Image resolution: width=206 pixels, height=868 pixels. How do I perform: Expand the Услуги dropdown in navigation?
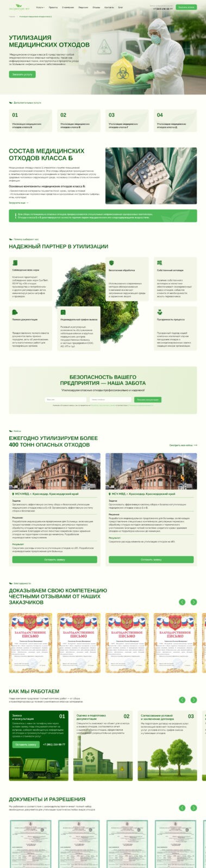click(x=40, y=8)
